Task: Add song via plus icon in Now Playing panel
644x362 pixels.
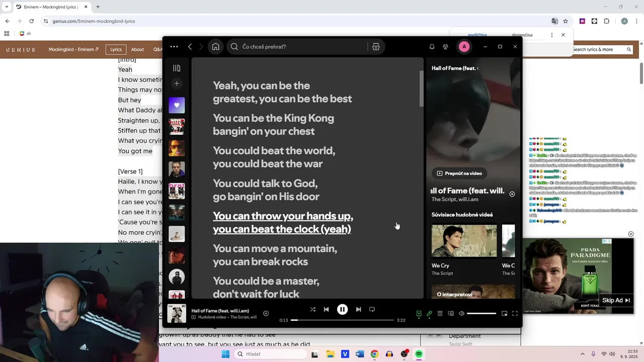Action: point(512,194)
